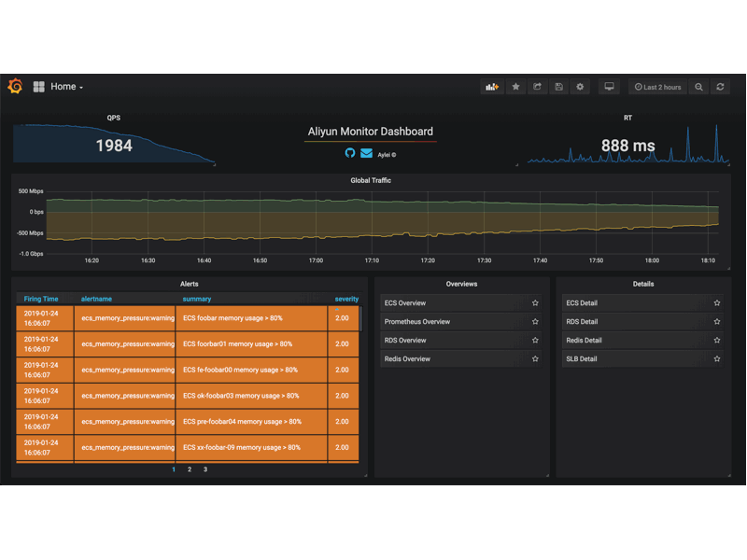Screen dimensions: 747x560
Task: Go to alerts page 2
Action: click(190, 469)
